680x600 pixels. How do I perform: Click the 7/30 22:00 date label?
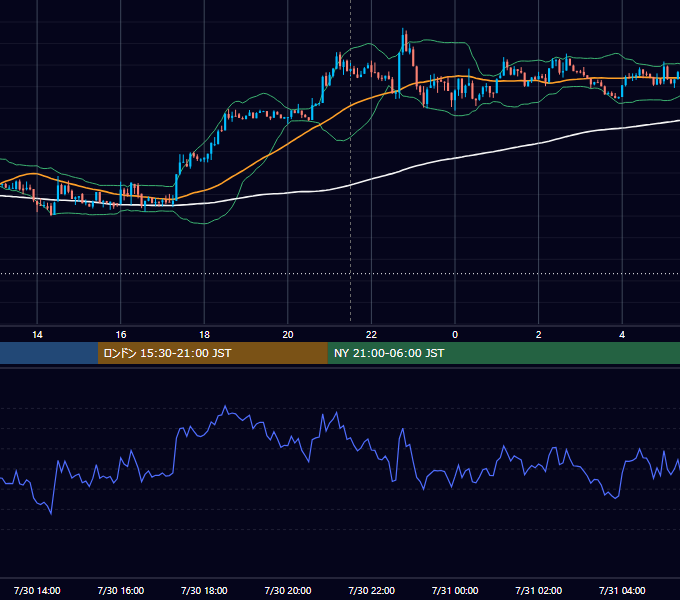click(x=372, y=590)
